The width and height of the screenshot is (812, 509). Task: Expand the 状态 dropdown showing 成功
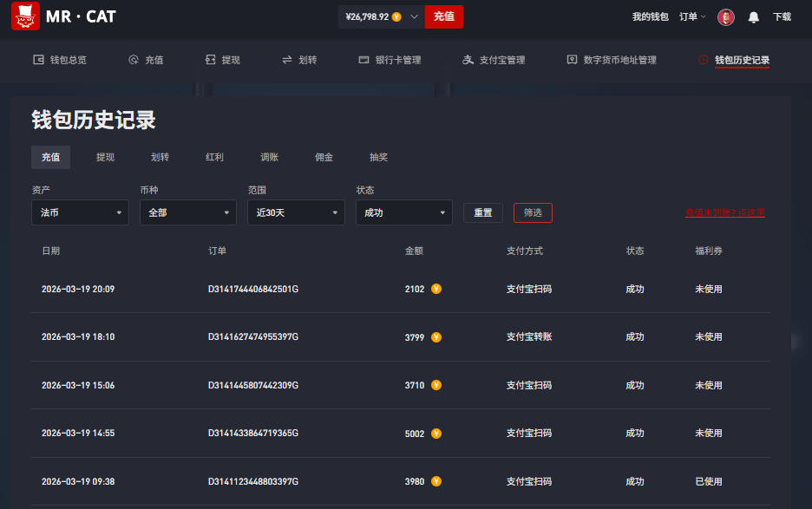click(403, 212)
